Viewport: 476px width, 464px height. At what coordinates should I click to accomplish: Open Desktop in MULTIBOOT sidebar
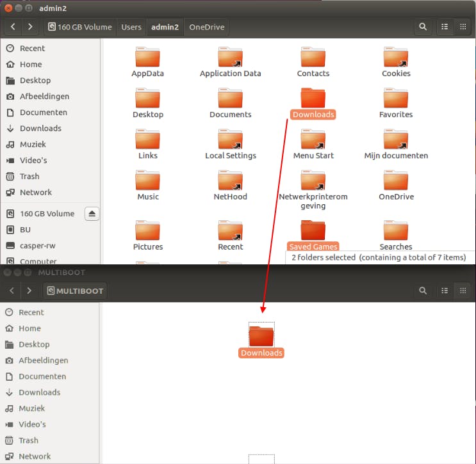pos(49,344)
